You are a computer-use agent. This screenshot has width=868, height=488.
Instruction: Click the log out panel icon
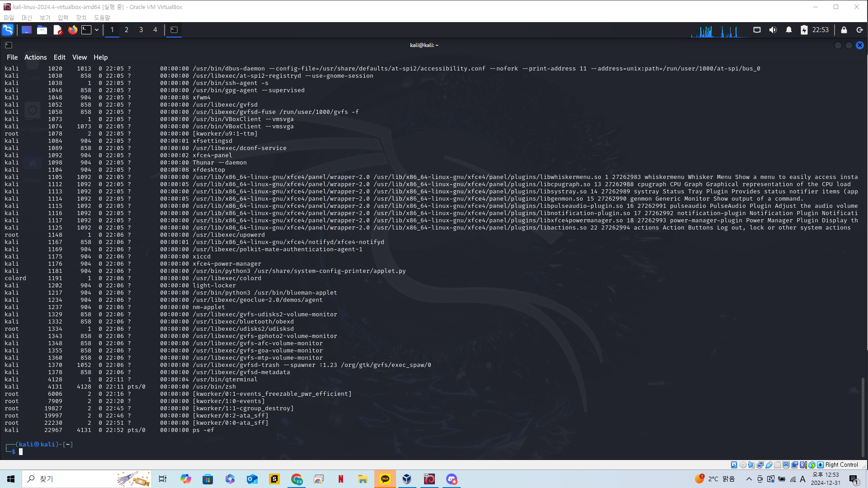[x=859, y=30]
